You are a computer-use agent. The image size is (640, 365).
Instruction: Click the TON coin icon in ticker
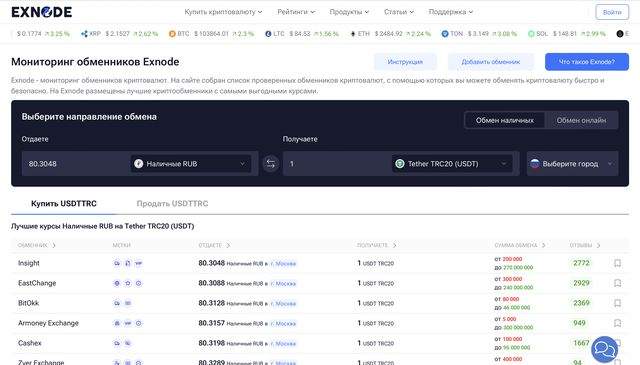click(445, 34)
